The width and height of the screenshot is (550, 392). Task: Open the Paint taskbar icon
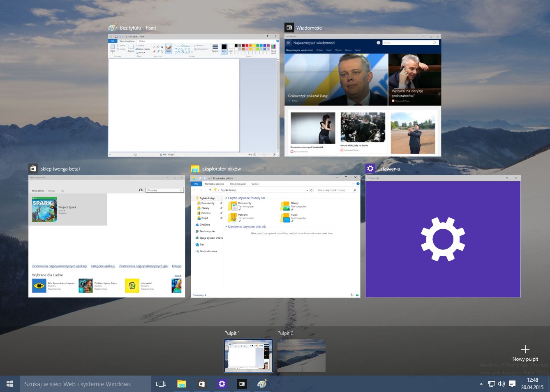coord(262,384)
